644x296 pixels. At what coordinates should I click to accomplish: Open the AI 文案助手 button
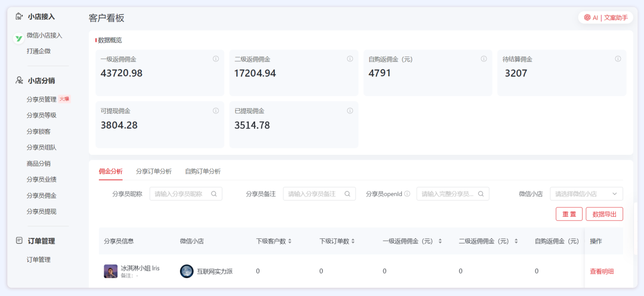pos(605,18)
